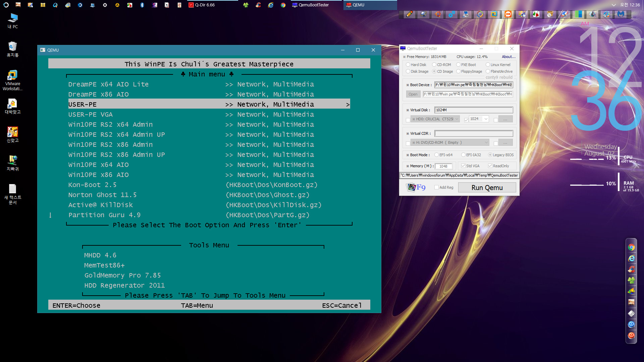Click the virtual CDR browse '...' button
The image size is (644, 362).
coord(505,142)
